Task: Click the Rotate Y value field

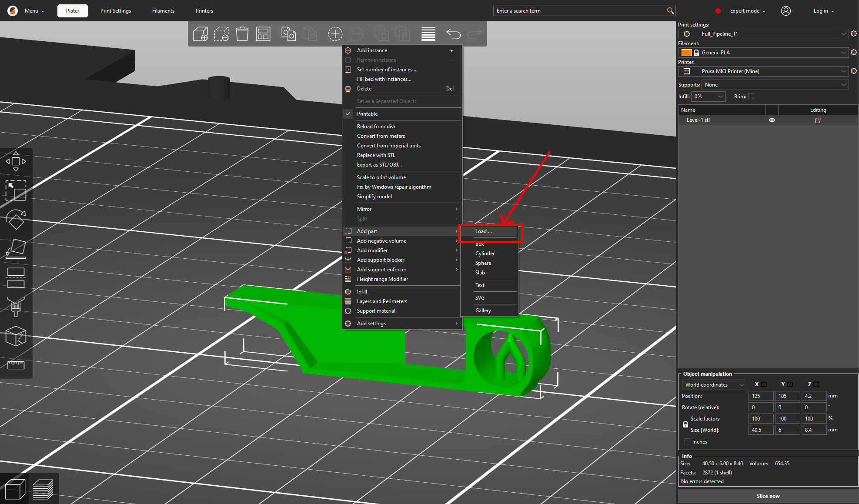Action: tap(787, 407)
